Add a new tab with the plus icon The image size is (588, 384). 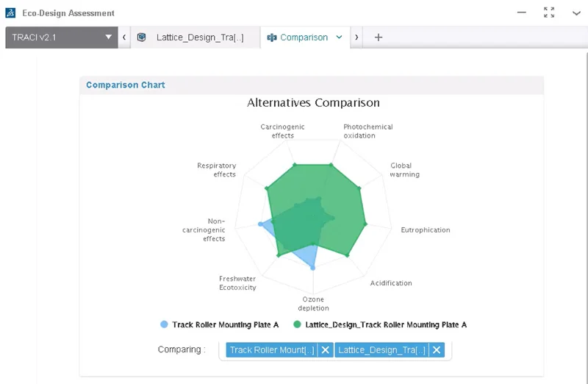(379, 38)
